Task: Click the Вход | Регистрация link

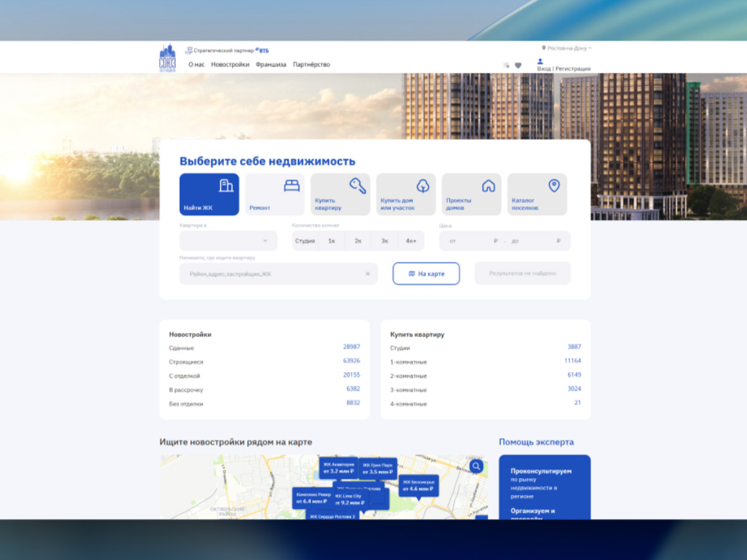Action: tap(564, 68)
